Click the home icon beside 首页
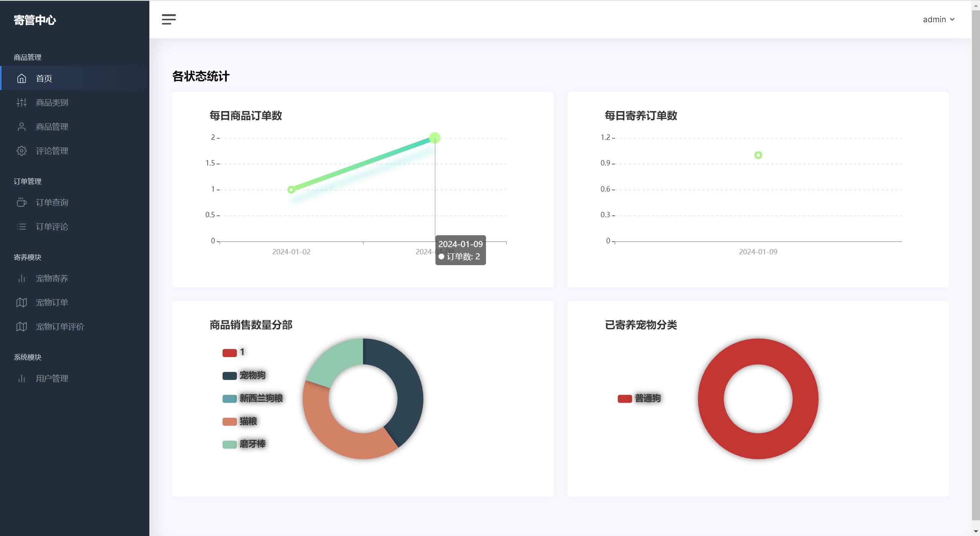Screen dimensions: 980x536 (x=21, y=79)
